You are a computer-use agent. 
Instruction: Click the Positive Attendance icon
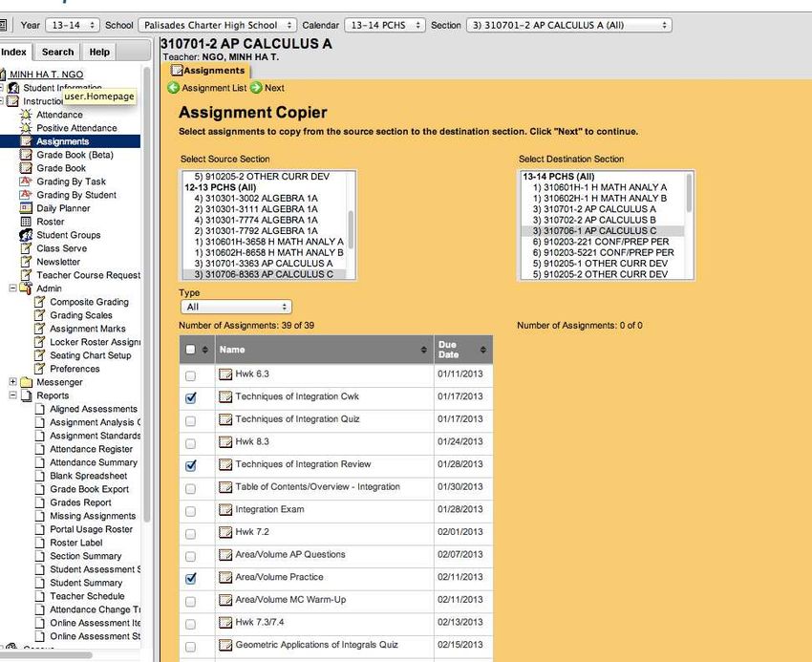[x=26, y=128]
